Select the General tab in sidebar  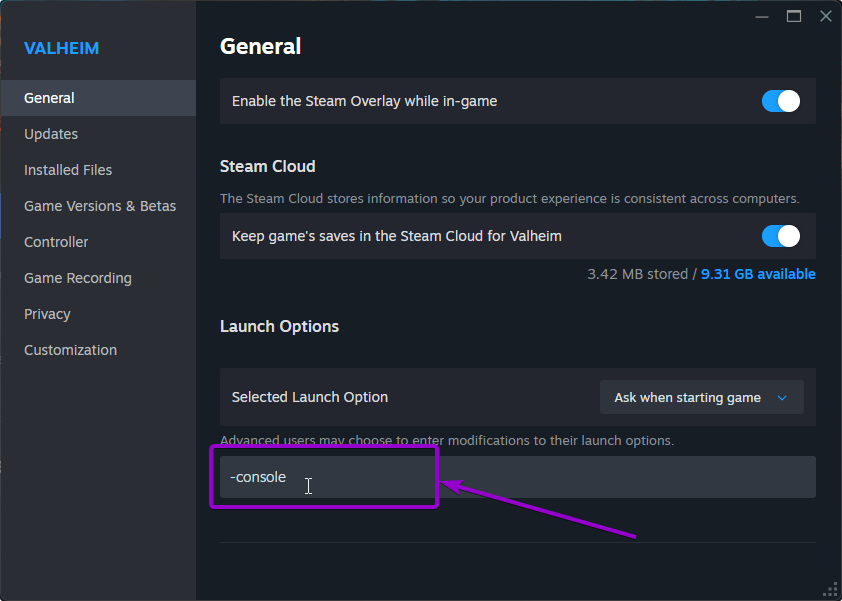click(x=98, y=98)
